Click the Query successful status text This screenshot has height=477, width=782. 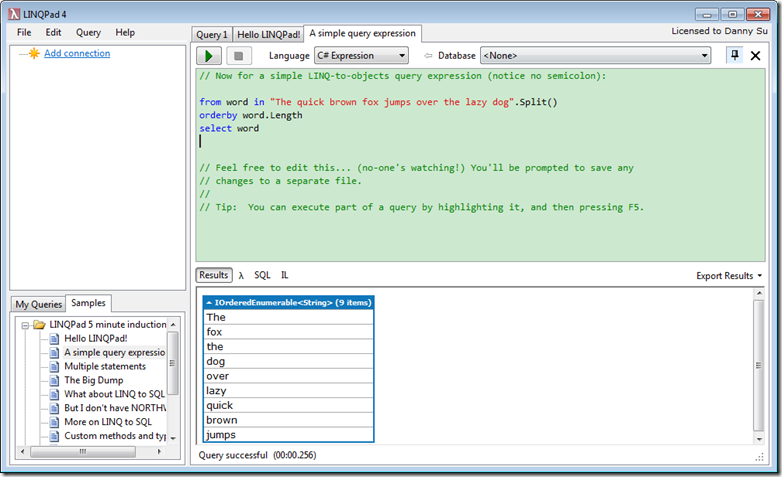(x=257, y=456)
